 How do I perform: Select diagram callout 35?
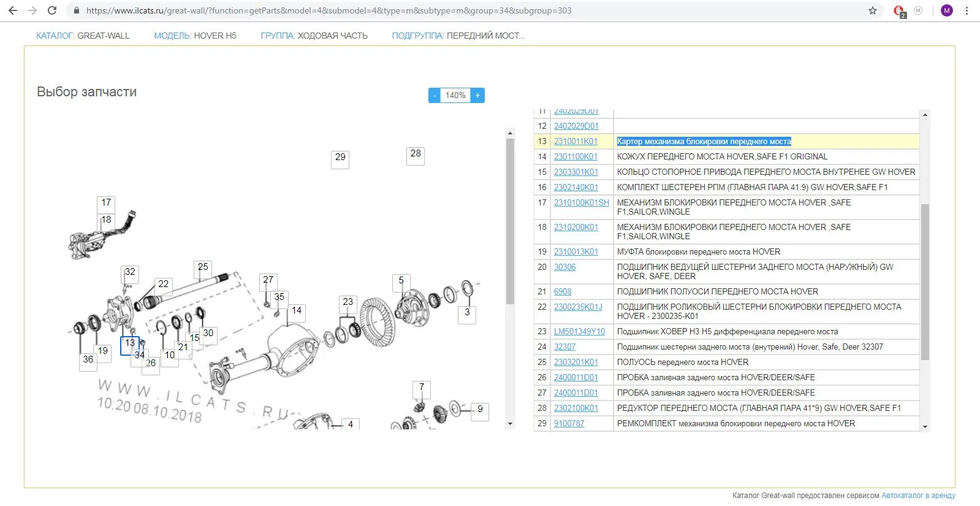[x=279, y=299]
